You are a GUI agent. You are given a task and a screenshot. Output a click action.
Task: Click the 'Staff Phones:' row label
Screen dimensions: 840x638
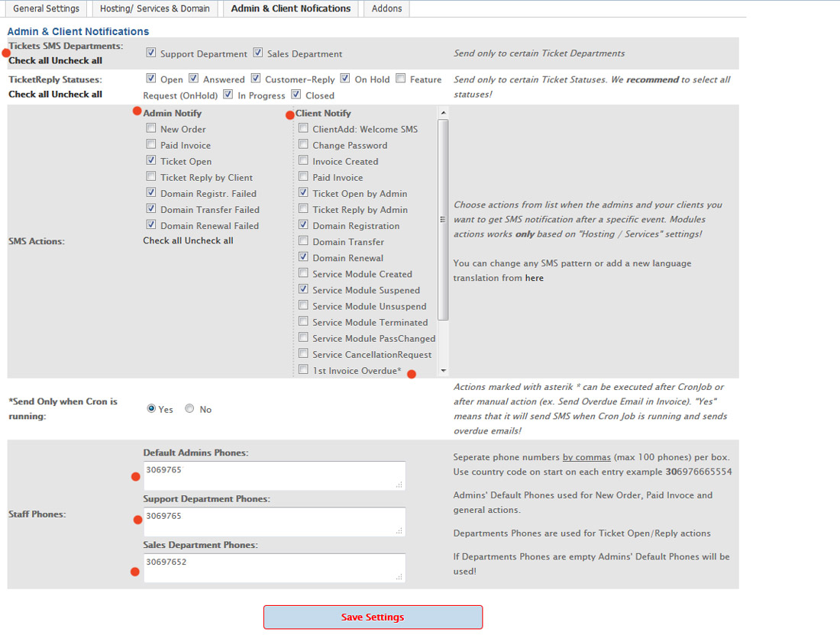(37, 514)
